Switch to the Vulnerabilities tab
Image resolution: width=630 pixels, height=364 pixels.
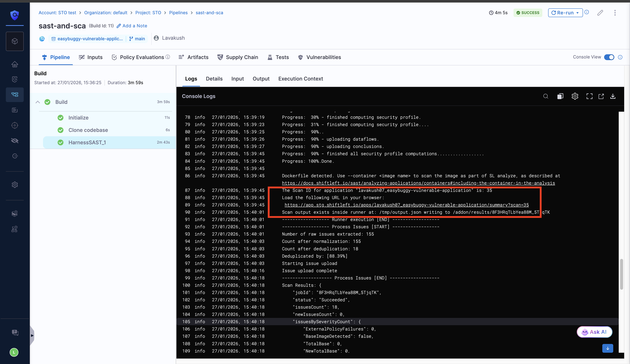(x=323, y=57)
